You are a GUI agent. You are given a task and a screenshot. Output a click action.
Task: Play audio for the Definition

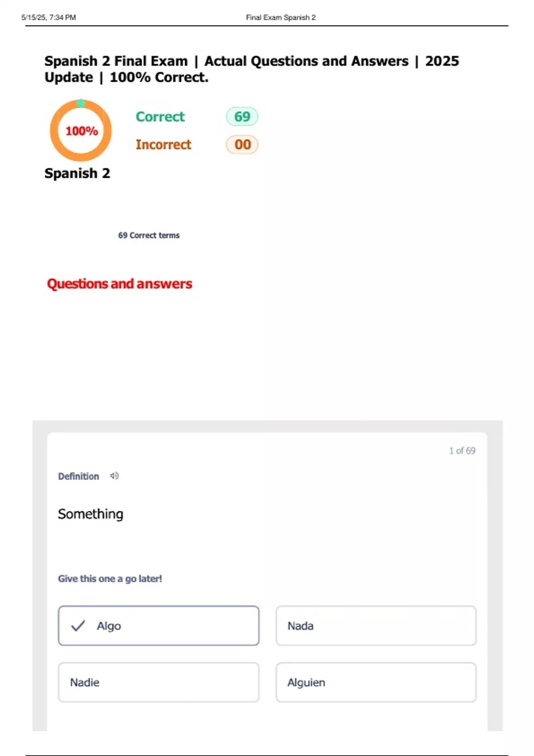coord(114,476)
